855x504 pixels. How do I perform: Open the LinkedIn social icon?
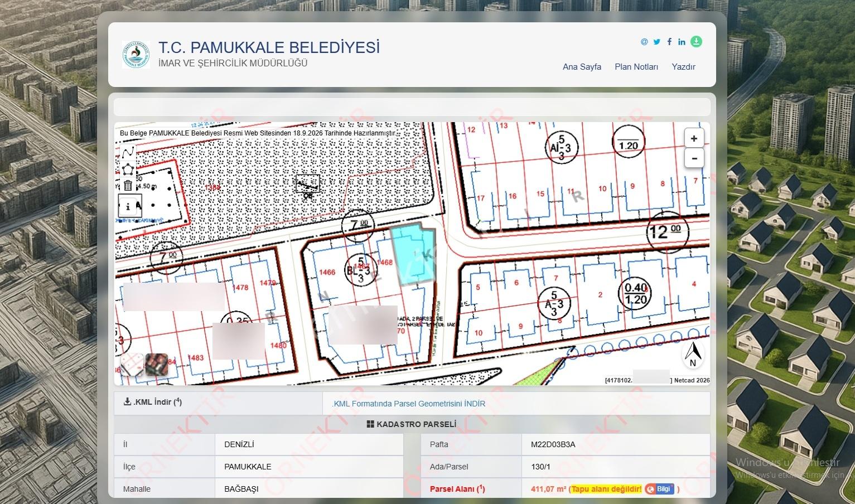point(682,42)
